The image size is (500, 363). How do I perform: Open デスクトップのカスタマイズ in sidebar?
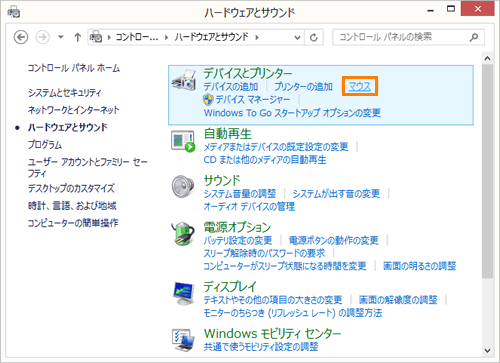[x=71, y=188]
